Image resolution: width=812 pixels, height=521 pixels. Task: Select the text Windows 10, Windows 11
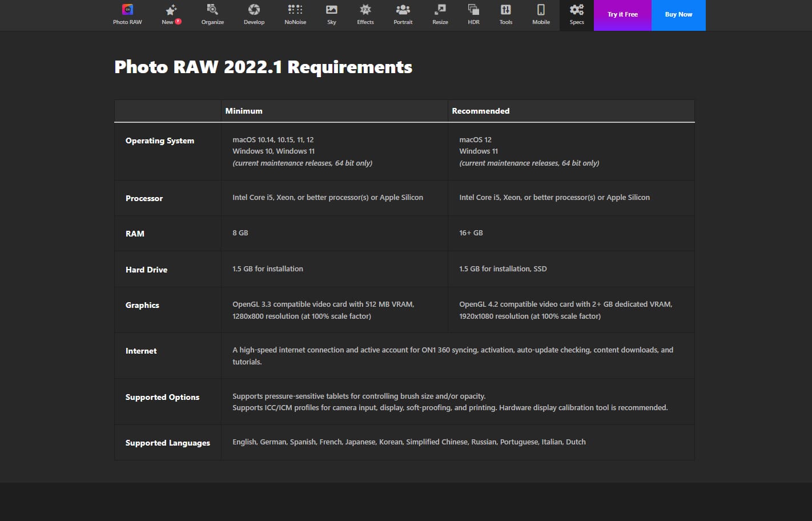point(274,151)
